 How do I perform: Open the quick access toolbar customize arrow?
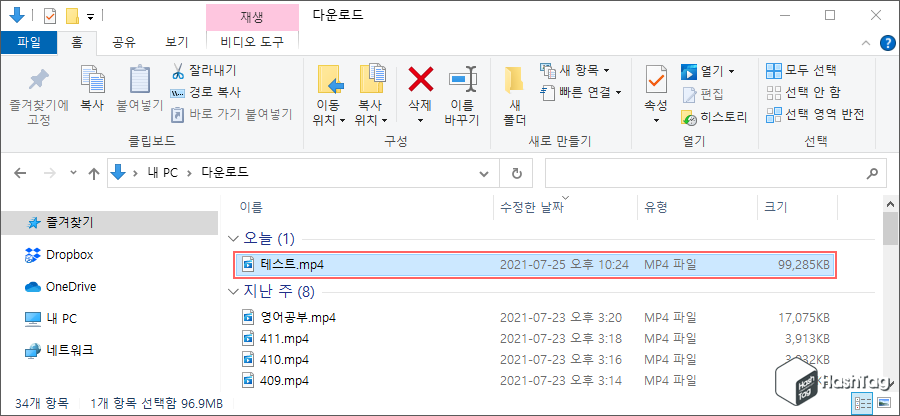[90, 17]
